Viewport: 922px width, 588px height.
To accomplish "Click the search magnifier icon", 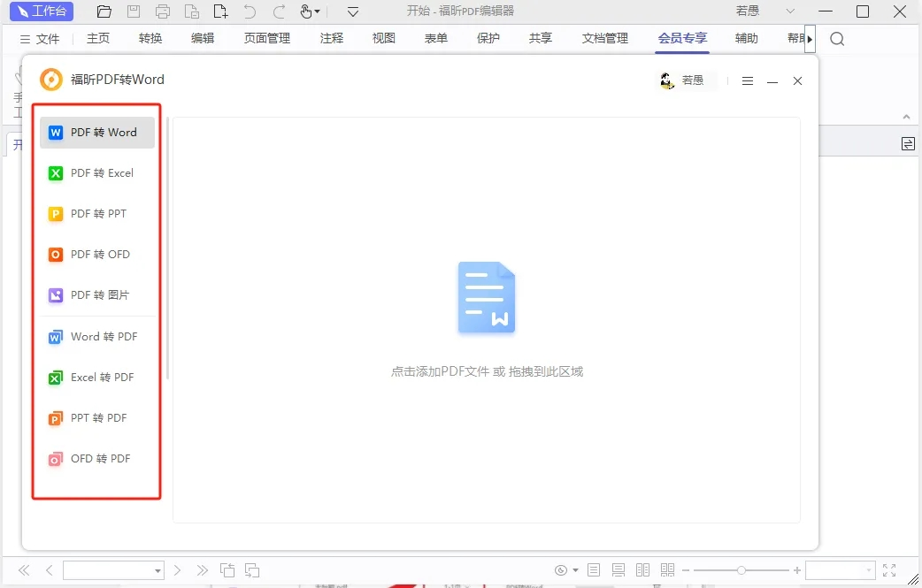I will [x=837, y=39].
